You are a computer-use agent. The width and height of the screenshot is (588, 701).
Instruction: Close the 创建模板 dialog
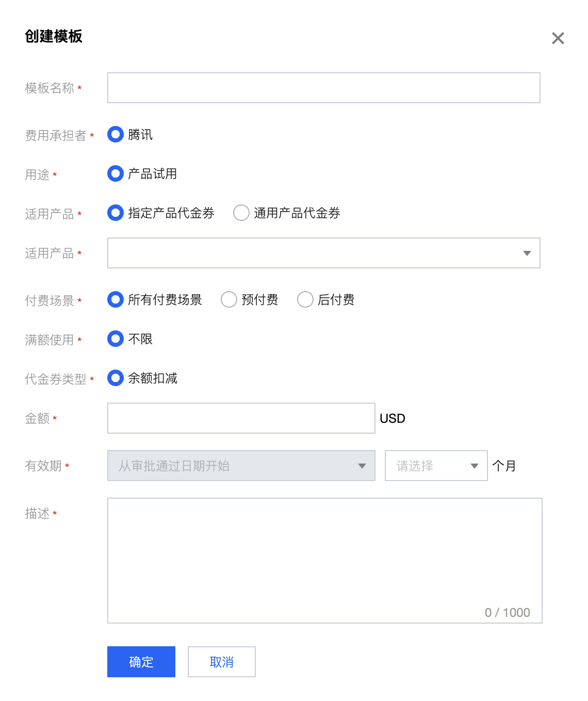tap(558, 38)
